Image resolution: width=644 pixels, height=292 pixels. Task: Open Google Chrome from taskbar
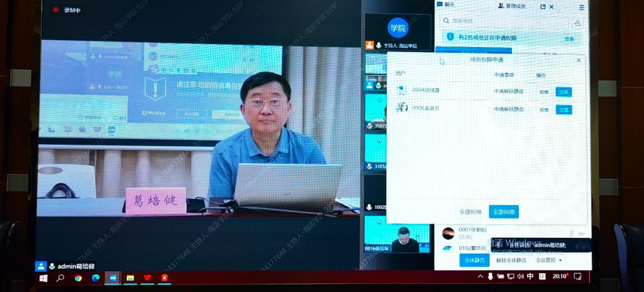pyautogui.click(x=78, y=278)
